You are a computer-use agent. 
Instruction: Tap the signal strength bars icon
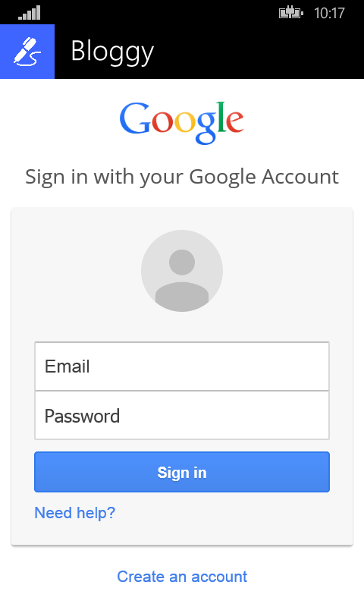29,13
